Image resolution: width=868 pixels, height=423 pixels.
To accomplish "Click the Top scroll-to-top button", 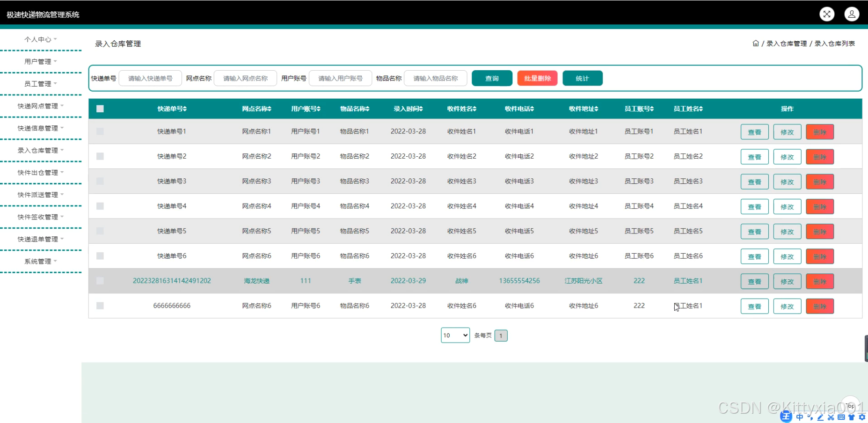I will click(850, 405).
